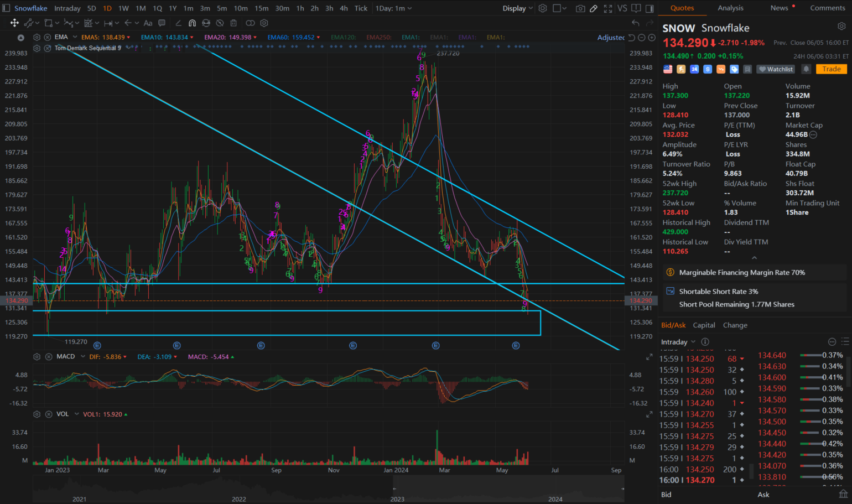This screenshot has height=504, width=852.
Task: Collapse the quote details with chevron
Action: pyautogui.click(x=754, y=258)
